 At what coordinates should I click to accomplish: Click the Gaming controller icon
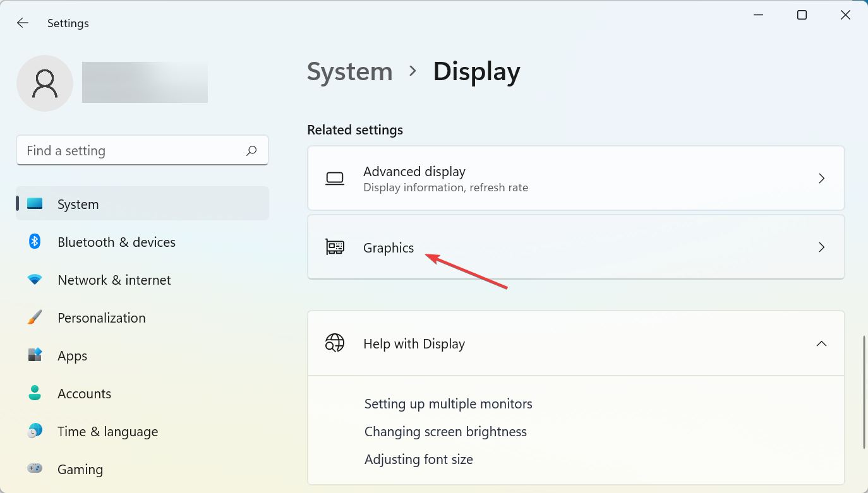[35, 469]
